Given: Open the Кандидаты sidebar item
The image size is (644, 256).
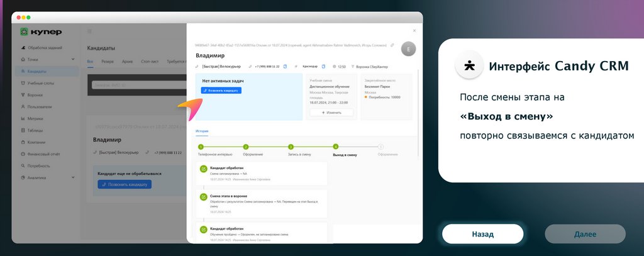Looking at the screenshot, I should point(47,71).
